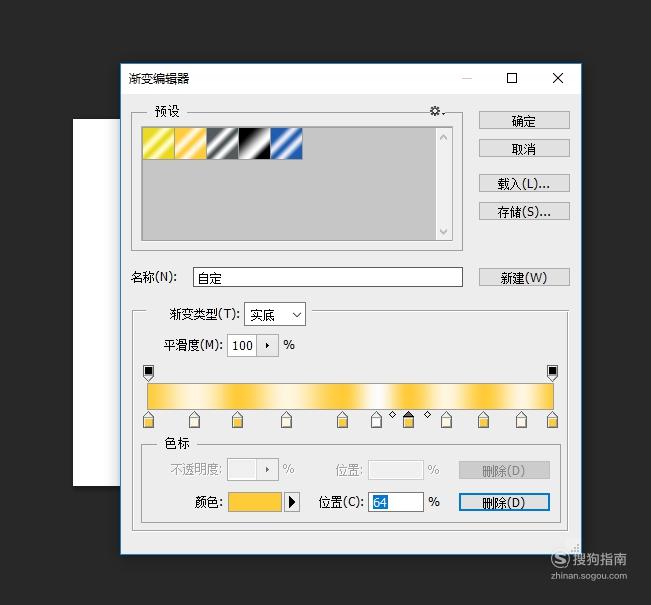Select the right opacity stop above gradient
The width and height of the screenshot is (651, 605).
pyautogui.click(x=552, y=372)
